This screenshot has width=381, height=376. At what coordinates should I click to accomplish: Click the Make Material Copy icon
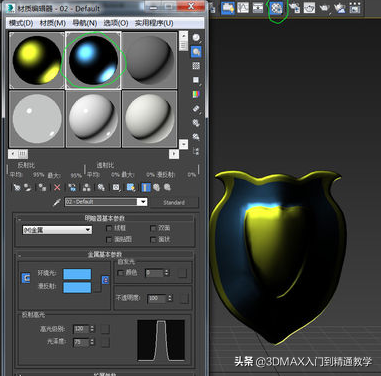coord(72,187)
